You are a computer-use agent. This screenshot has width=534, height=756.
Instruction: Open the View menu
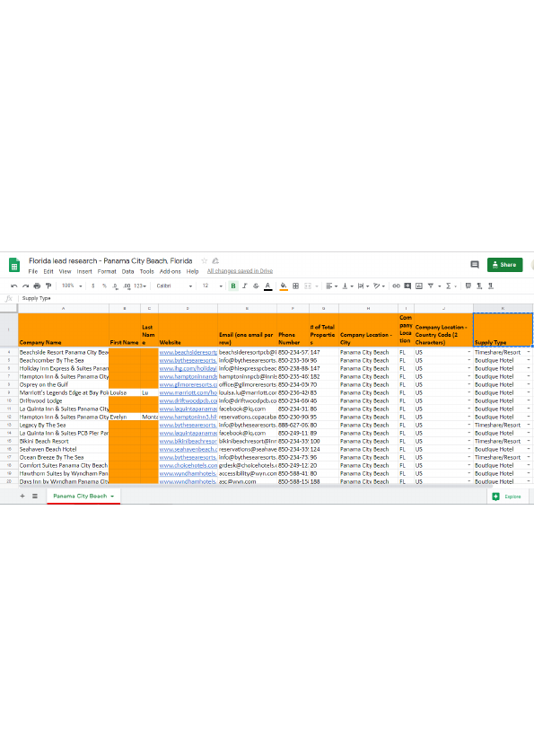click(x=65, y=271)
